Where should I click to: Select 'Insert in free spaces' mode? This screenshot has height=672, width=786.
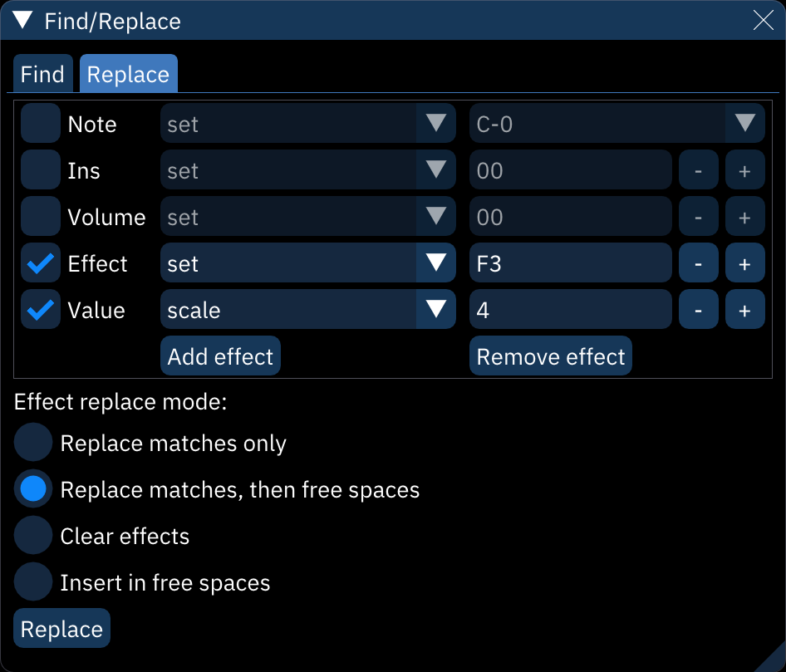click(x=32, y=581)
